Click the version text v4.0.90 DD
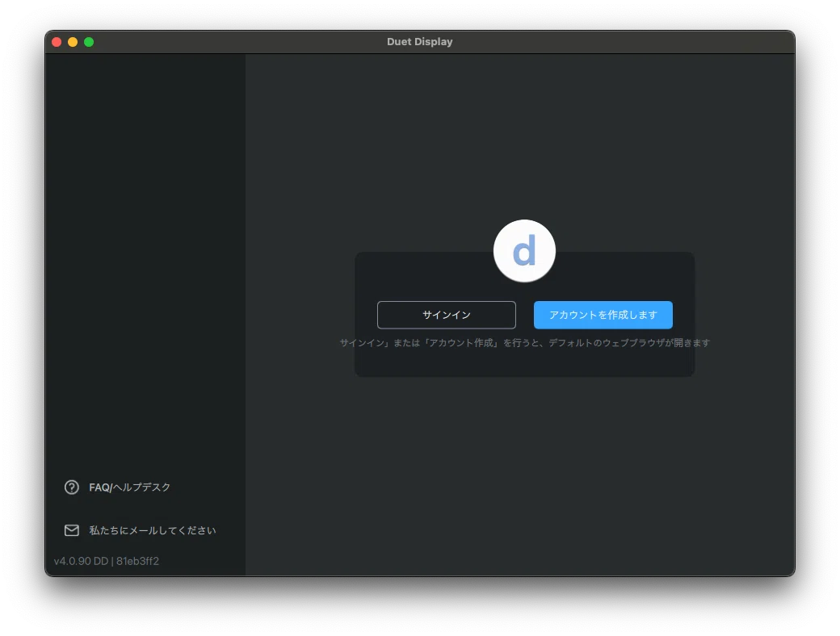The image size is (840, 636). pyautogui.click(x=81, y=561)
